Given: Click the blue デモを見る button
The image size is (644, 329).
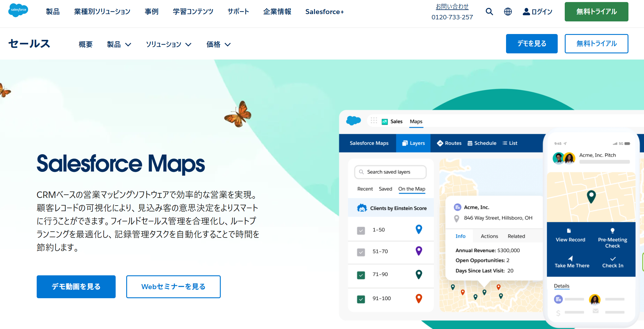Looking at the screenshot, I should pyautogui.click(x=532, y=44).
